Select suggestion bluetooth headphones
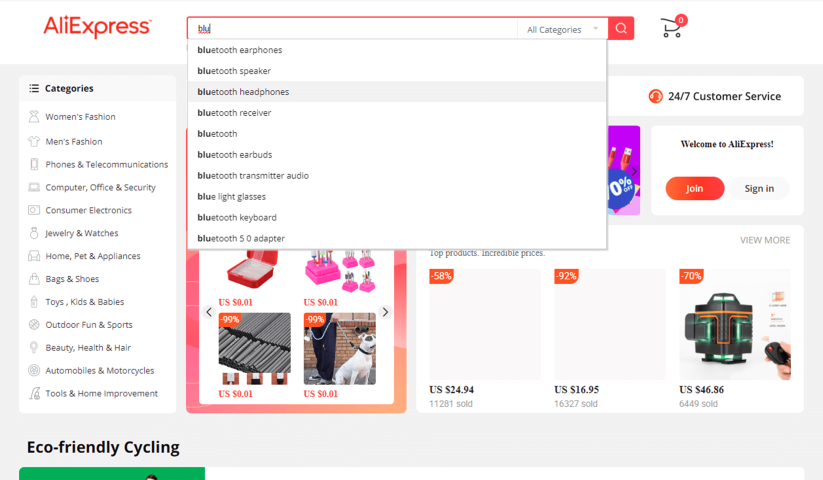The height and width of the screenshot is (480, 823). click(x=397, y=92)
